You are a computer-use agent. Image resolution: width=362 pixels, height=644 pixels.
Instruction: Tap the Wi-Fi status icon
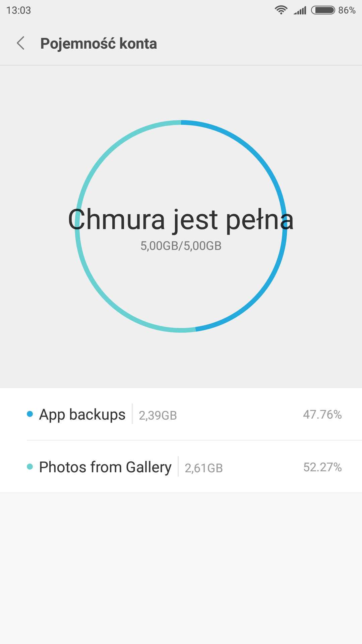(x=281, y=10)
